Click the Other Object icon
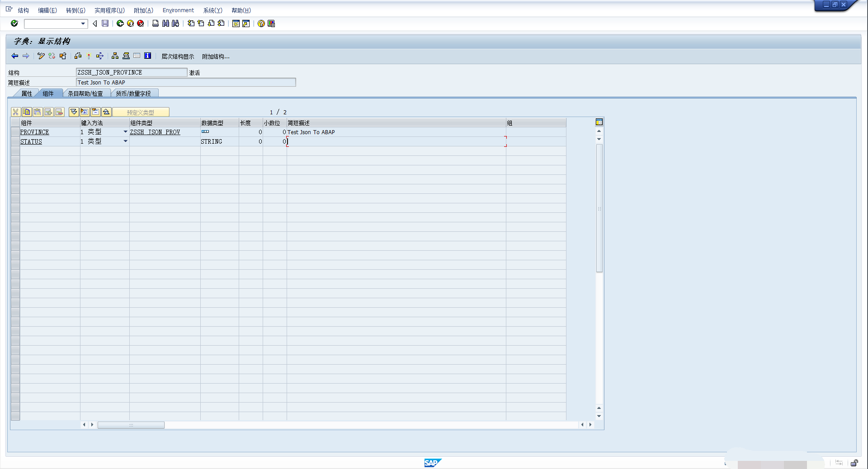 pos(63,56)
